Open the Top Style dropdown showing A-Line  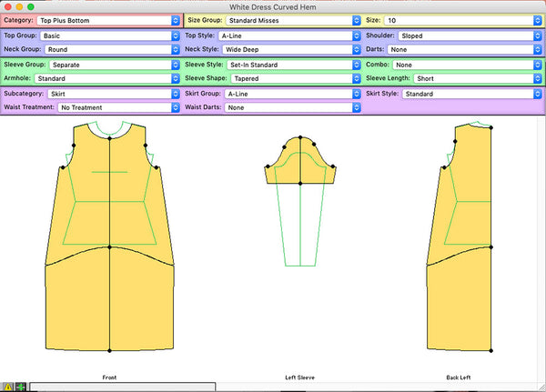pos(289,35)
